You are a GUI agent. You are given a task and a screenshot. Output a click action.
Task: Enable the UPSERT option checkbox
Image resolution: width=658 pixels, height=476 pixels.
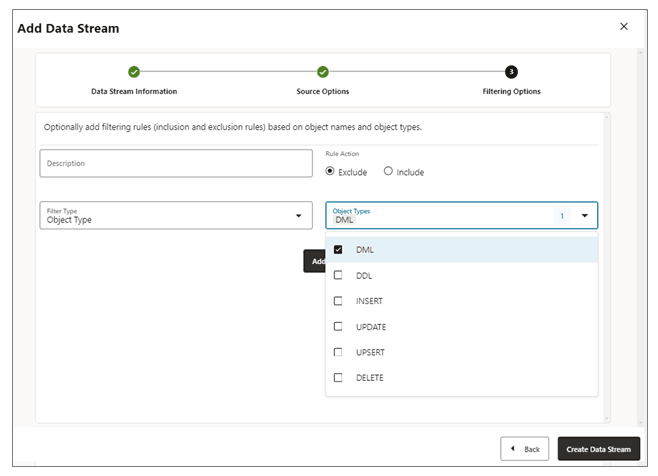point(338,352)
